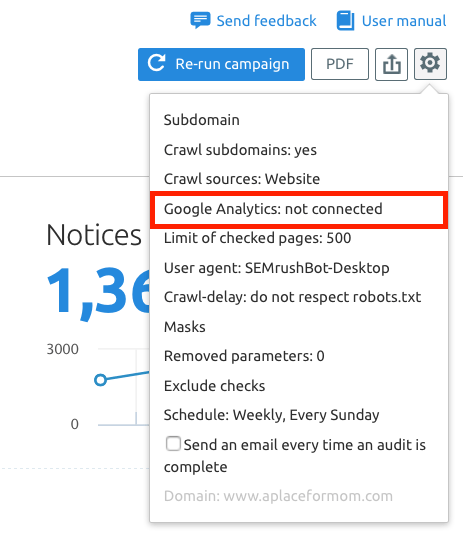Open User agent: SEMrushBot-Desktop setting

(277, 268)
